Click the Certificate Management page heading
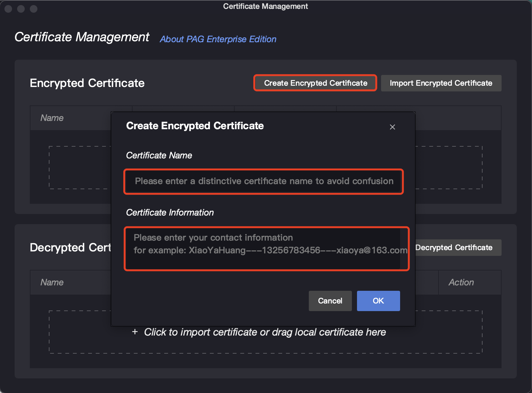This screenshot has width=532, height=393. (x=82, y=37)
